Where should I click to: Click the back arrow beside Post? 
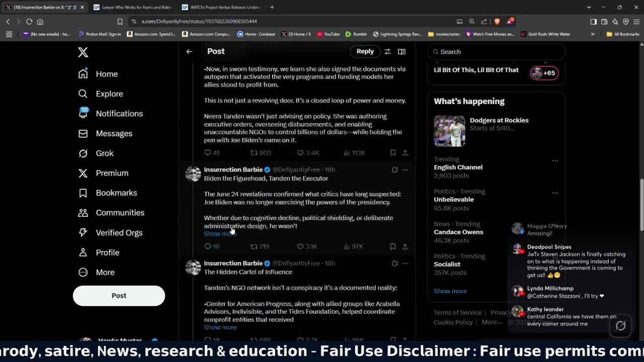coord(189,51)
